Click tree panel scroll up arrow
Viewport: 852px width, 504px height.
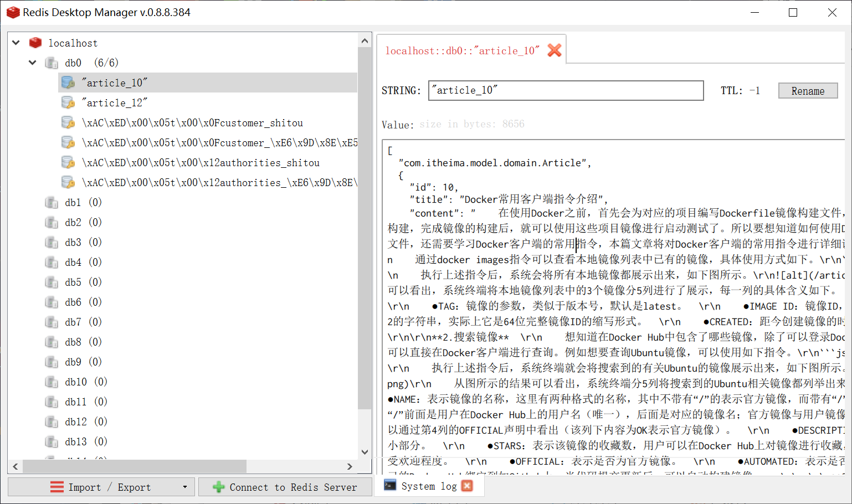[365, 40]
